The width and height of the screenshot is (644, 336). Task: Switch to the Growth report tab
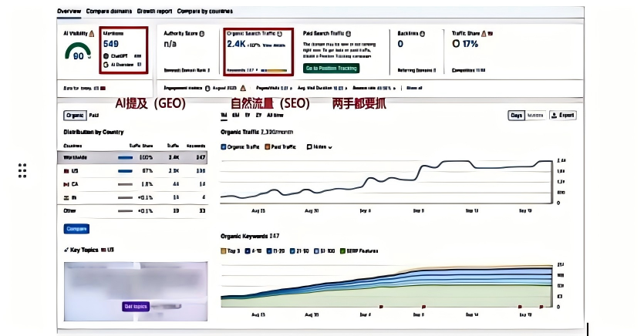point(154,12)
